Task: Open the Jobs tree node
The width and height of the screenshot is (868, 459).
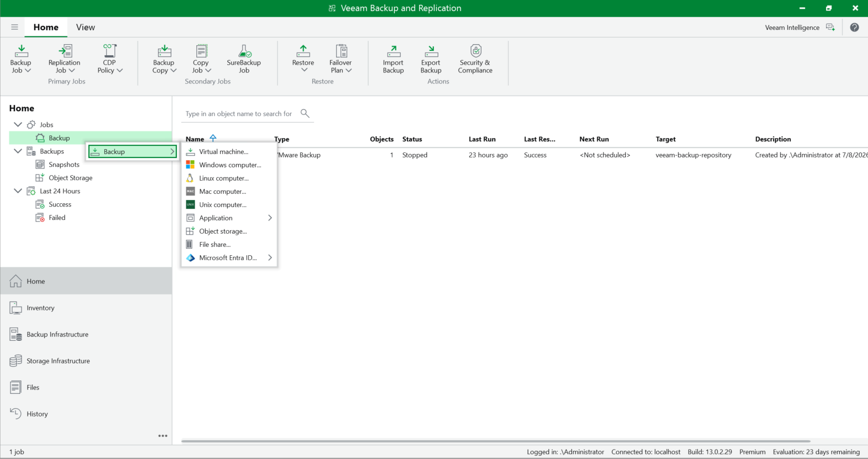Action: (x=46, y=125)
